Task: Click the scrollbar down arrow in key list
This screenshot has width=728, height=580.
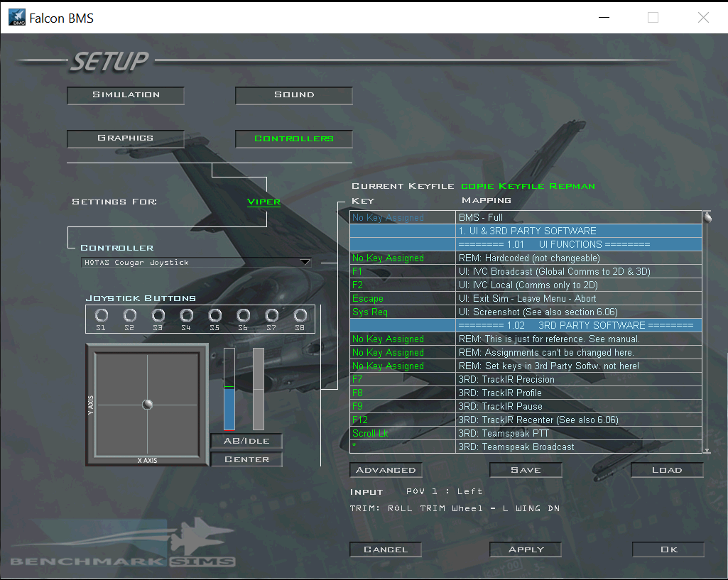Action: (x=707, y=451)
